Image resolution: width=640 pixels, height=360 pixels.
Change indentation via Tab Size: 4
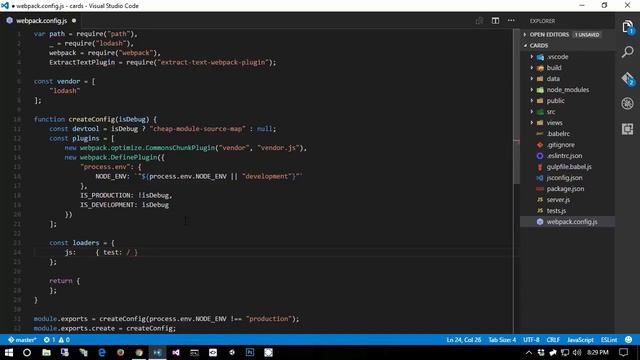[502, 340]
